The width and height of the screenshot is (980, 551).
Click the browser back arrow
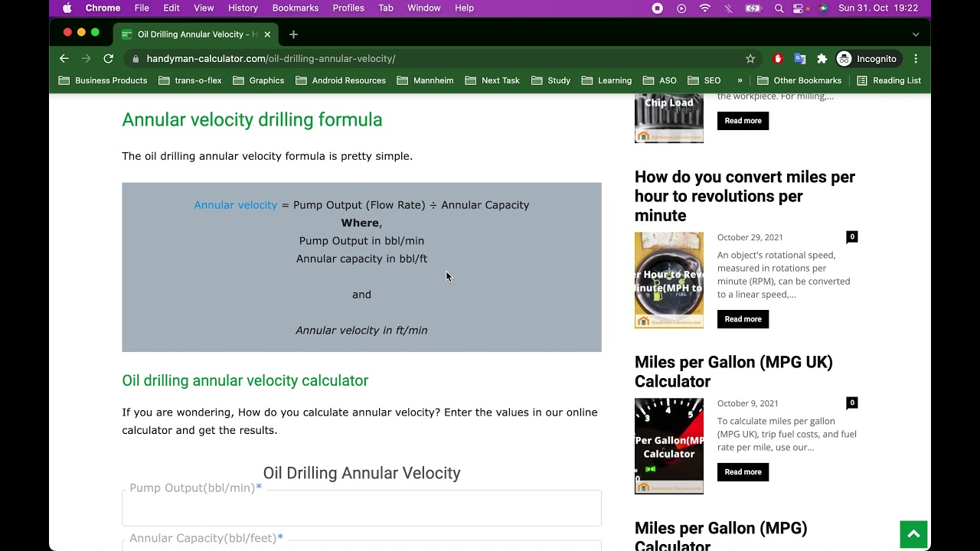point(64,59)
